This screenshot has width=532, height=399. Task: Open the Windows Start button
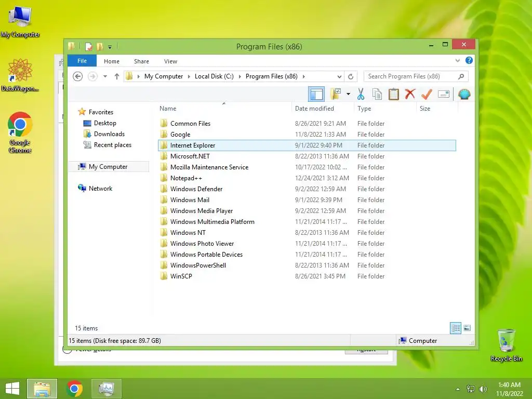click(x=12, y=389)
